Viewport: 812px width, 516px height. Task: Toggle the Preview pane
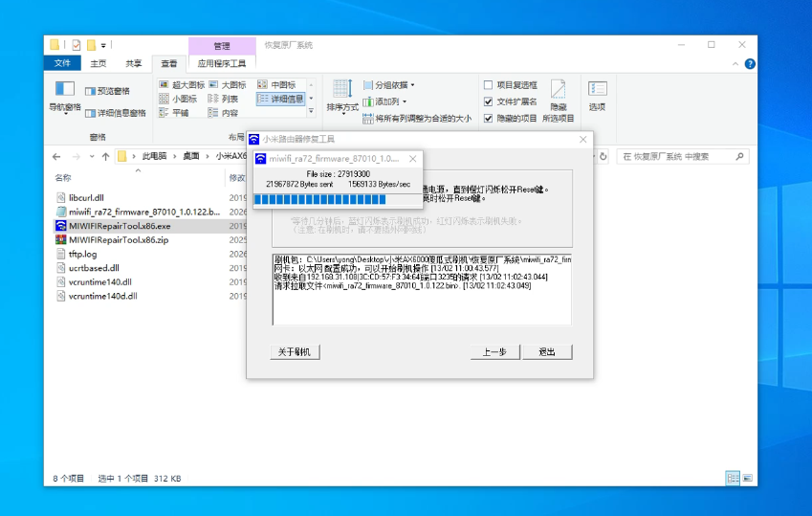coord(108,91)
